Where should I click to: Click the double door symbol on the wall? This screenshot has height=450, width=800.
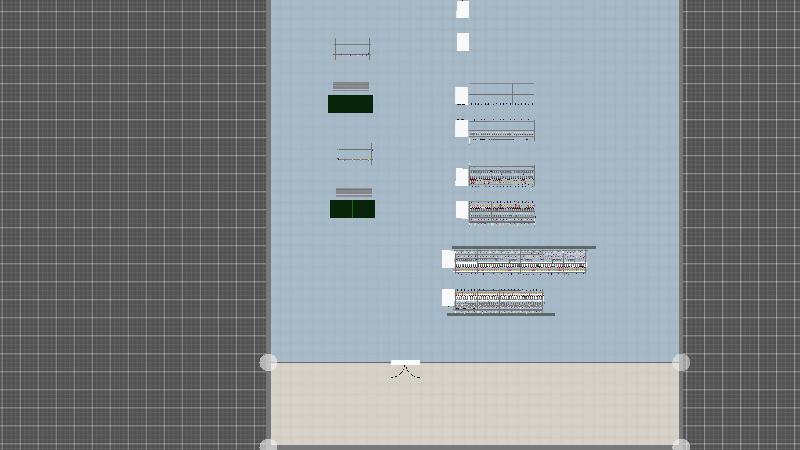(x=405, y=368)
